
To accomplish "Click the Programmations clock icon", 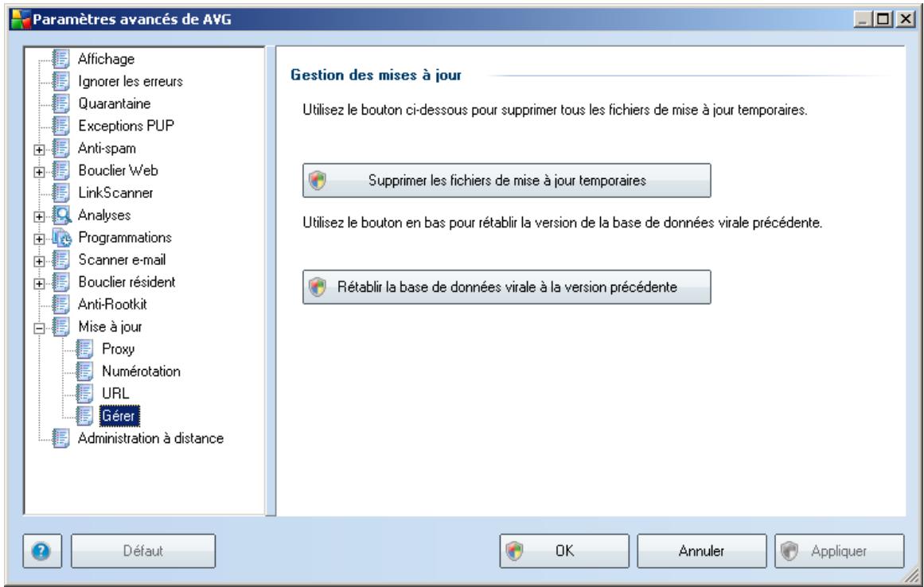I will 61,237.
